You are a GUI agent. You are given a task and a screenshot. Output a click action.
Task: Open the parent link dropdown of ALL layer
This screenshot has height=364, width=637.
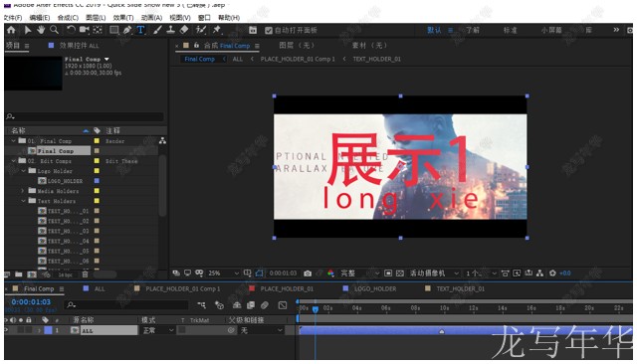pyautogui.click(x=261, y=330)
